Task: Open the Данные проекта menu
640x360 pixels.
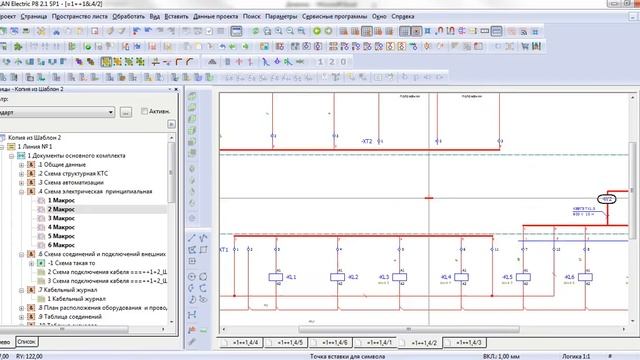Action: point(216,16)
